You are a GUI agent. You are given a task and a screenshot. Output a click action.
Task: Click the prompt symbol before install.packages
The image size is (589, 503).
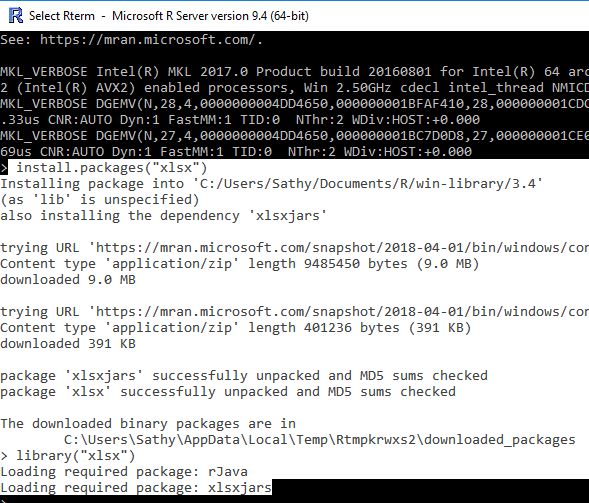[4, 168]
